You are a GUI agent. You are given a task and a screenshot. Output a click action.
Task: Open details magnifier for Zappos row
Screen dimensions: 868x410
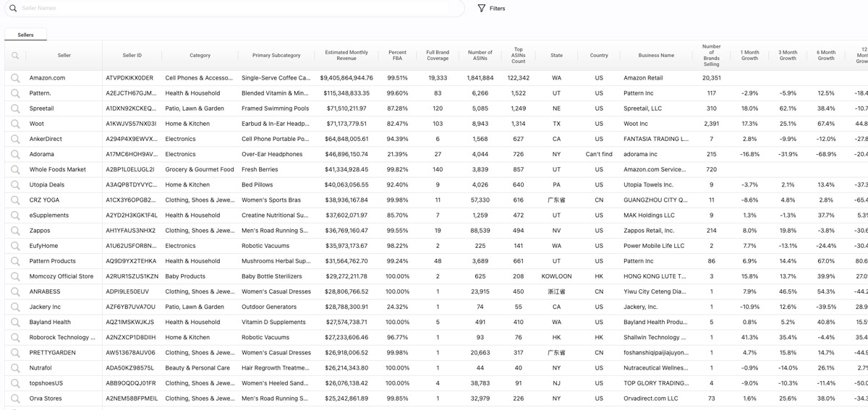(15, 231)
